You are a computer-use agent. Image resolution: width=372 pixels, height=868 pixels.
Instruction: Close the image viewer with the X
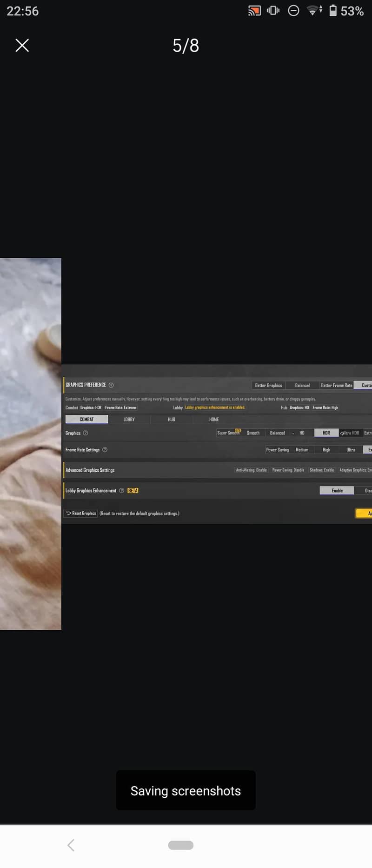click(x=22, y=45)
